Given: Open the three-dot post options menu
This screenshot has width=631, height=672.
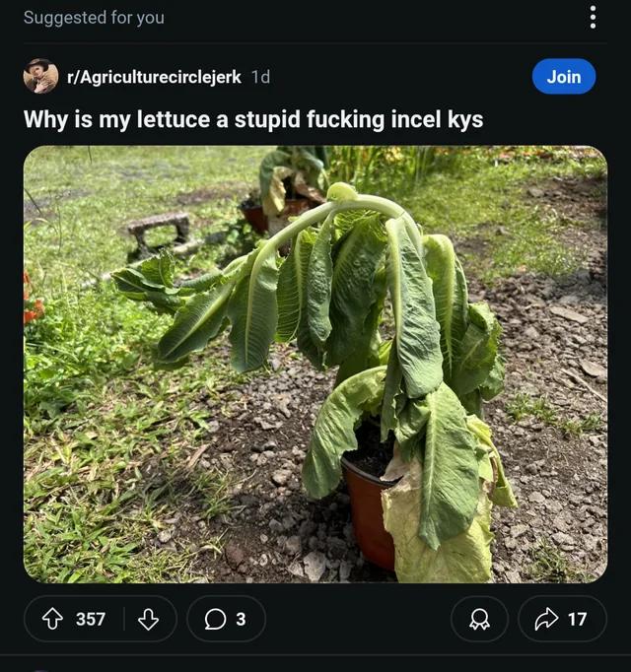Looking at the screenshot, I should pyautogui.click(x=592, y=18).
